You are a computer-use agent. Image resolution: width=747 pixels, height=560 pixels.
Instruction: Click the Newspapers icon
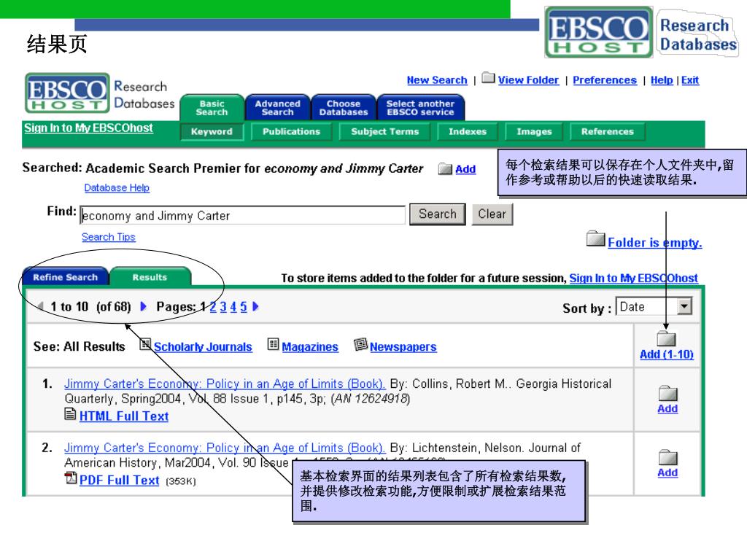[x=360, y=344]
